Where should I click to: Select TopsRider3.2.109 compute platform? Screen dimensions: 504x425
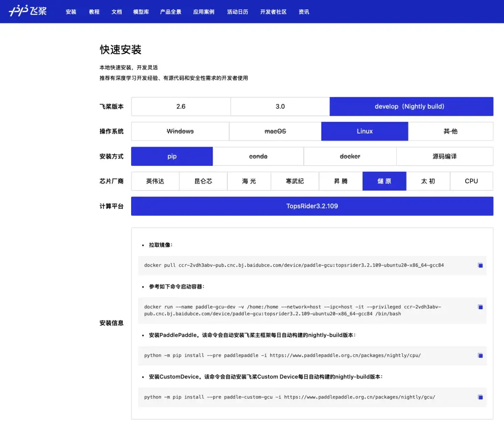312,206
